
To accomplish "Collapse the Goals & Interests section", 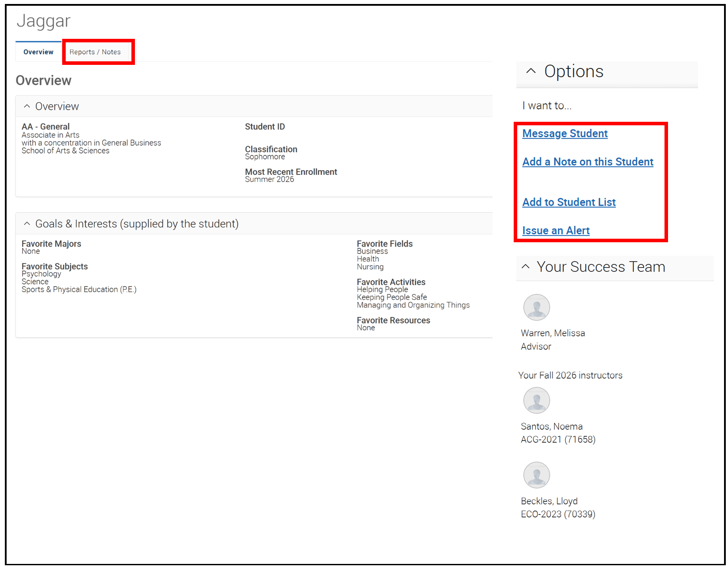I will (x=27, y=224).
